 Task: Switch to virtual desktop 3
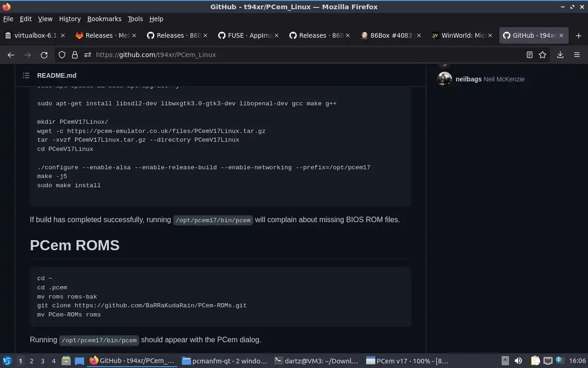coord(42,361)
